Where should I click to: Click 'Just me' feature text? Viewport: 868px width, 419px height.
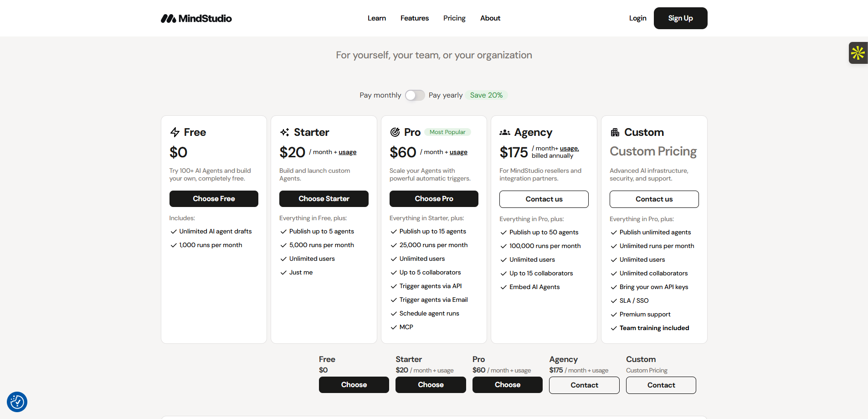(x=301, y=273)
